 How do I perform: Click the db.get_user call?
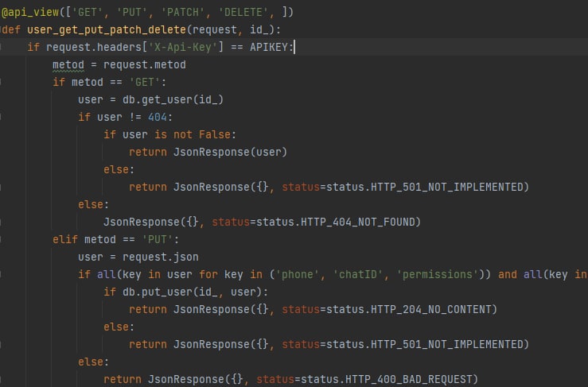click(173, 99)
